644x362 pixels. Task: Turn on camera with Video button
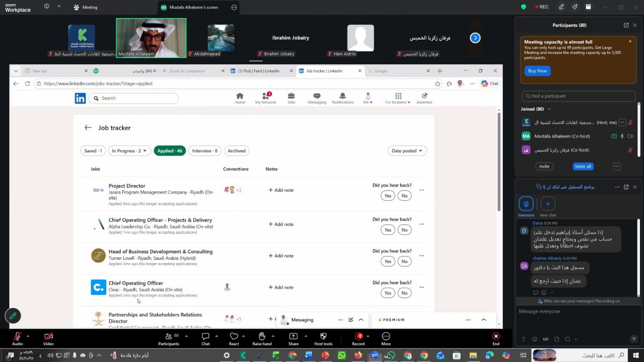48,336
